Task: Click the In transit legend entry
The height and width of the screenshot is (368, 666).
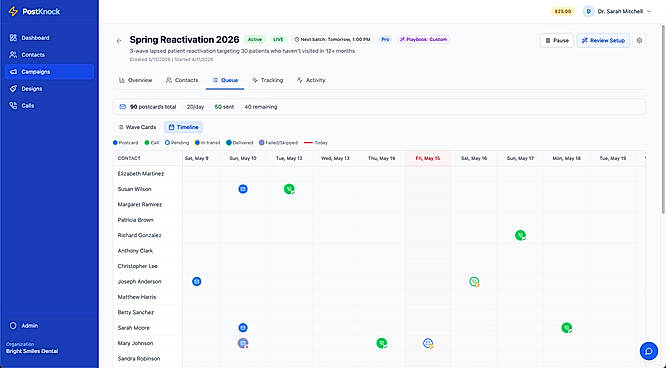Action: click(207, 143)
